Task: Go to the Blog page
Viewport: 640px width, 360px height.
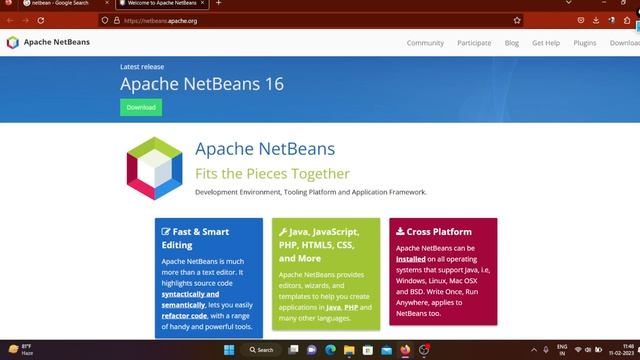Action: pyautogui.click(x=511, y=43)
